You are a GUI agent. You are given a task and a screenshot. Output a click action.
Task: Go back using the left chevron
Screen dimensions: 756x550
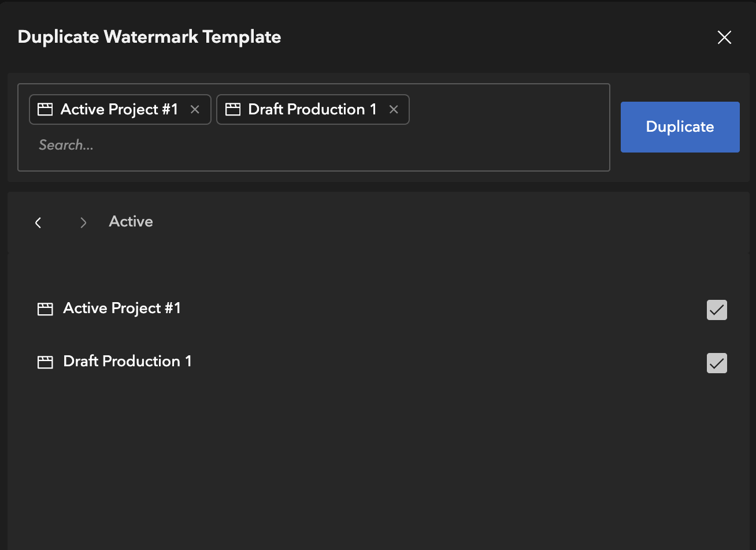[38, 222]
